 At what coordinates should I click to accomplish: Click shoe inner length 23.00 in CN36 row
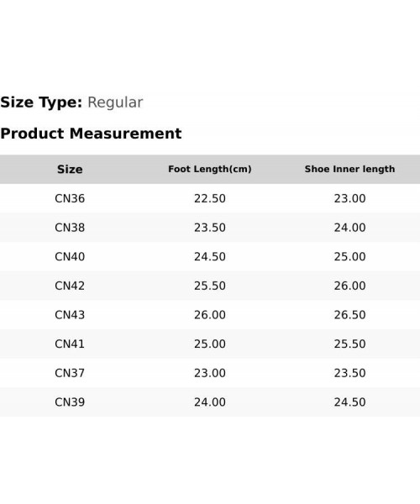click(350, 198)
